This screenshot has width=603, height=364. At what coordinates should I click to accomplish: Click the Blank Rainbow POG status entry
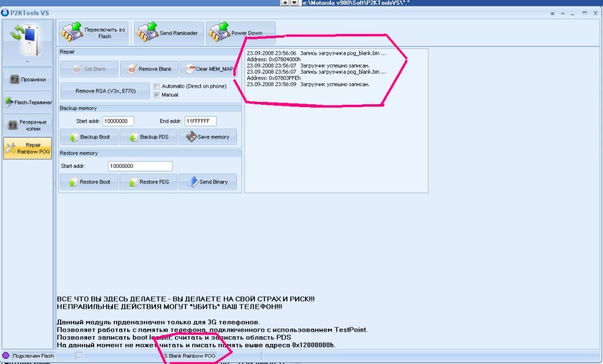[x=190, y=356]
